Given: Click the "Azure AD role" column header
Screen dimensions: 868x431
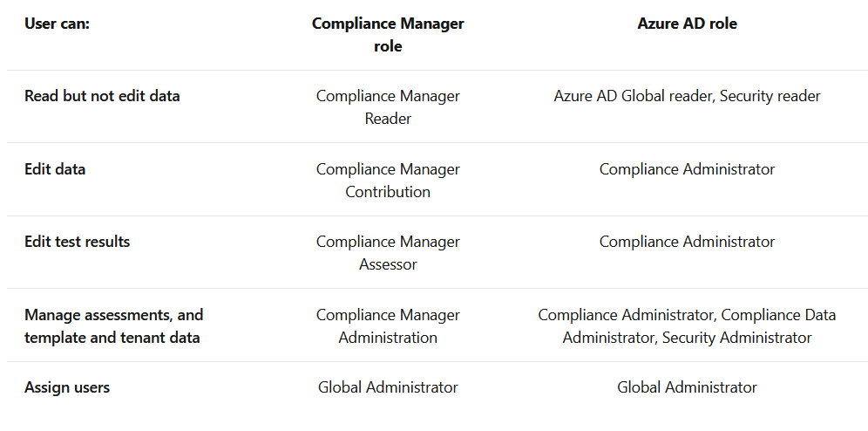Looking at the screenshot, I should [x=687, y=24].
